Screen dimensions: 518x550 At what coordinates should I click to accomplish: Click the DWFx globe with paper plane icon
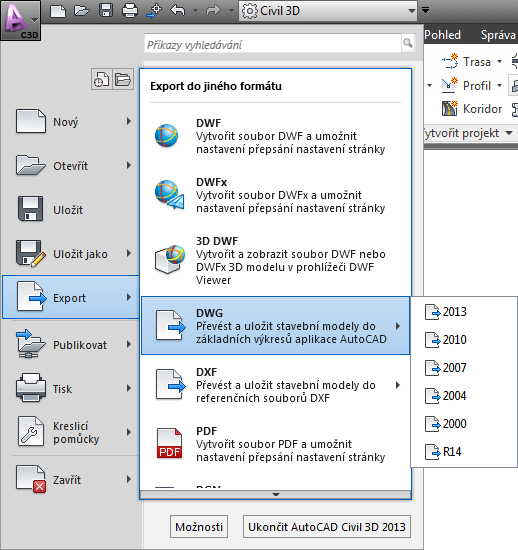tap(170, 195)
